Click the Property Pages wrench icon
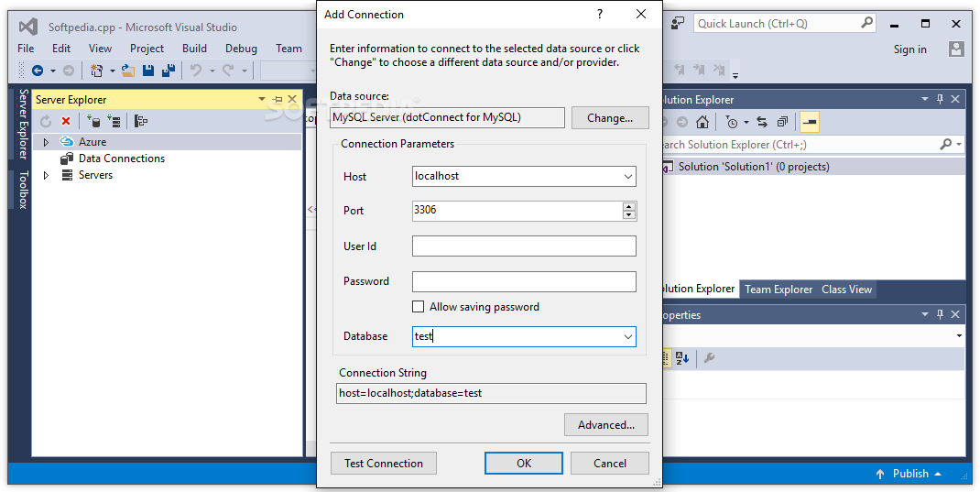Screen dimensions: 980x492 coord(709,358)
